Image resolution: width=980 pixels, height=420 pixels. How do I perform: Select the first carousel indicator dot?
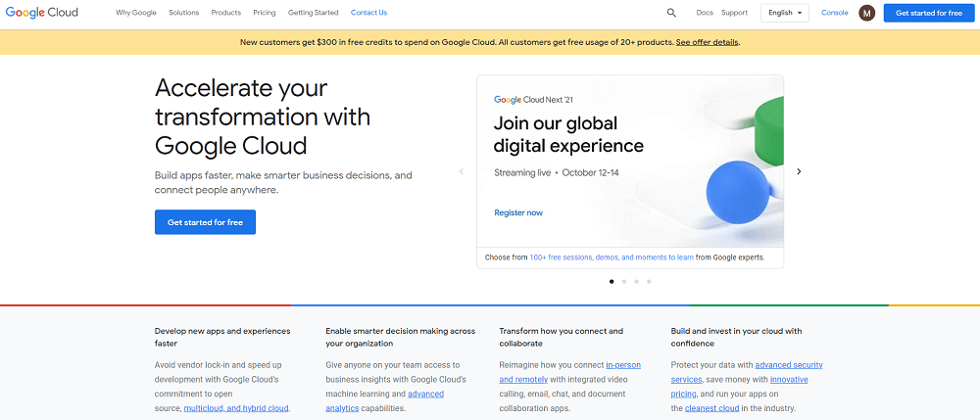tap(612, 281)
